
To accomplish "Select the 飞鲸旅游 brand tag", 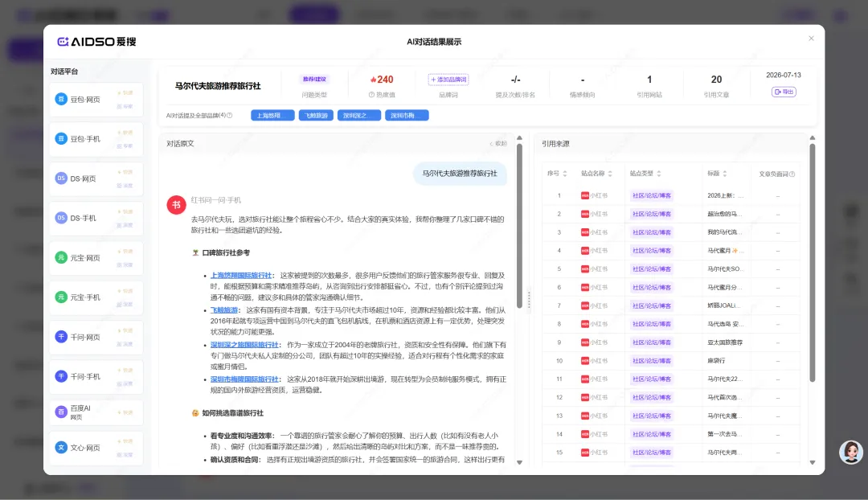I will pos(316,115).
